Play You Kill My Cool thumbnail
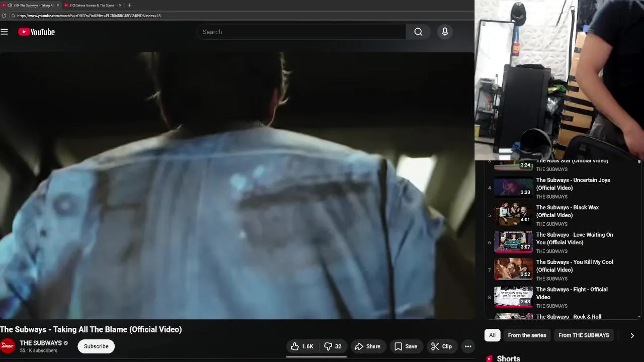The height and width of the screenshot is (362, 644). tap(513, 269)
